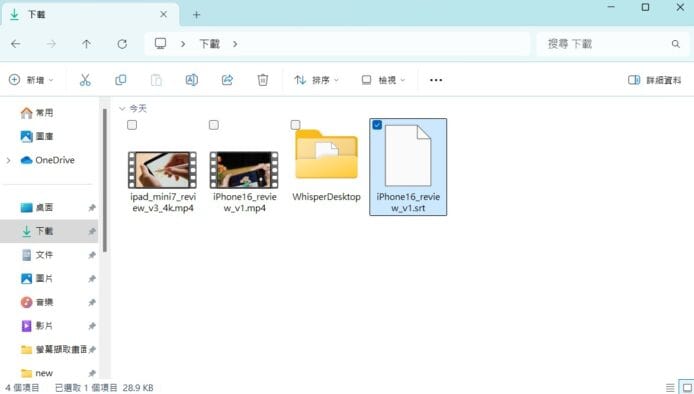Uncheck the iPhone16_review_v1.srt checkbox
This screenshot has width=694, height=394.
click(x=377, y=125)
